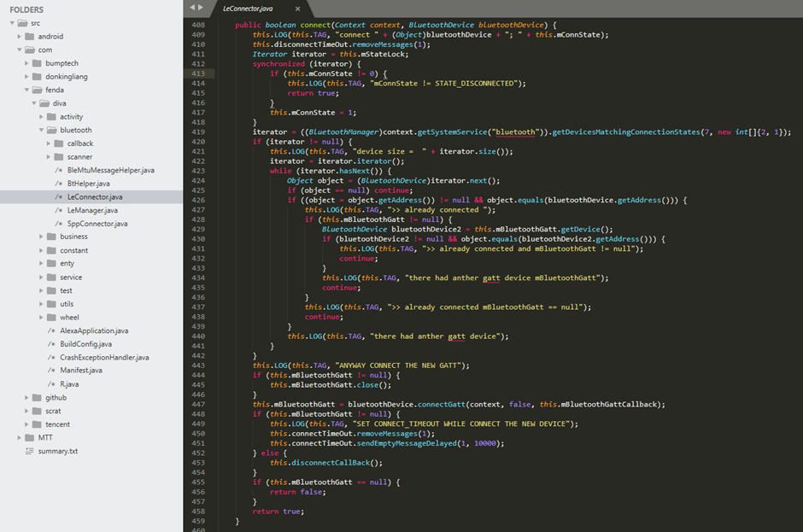Open AlexaApplication.java from the folder tree

tap(94, 330)
